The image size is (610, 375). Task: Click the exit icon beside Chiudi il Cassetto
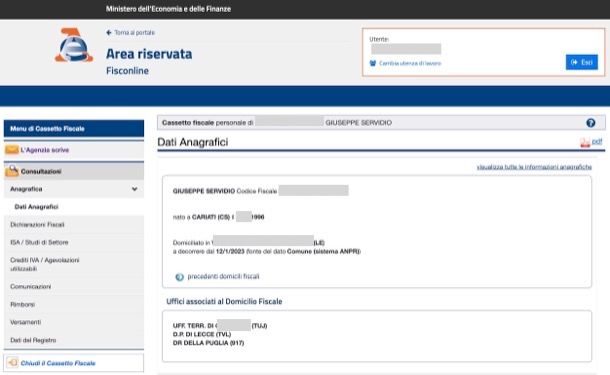(12, 363)
